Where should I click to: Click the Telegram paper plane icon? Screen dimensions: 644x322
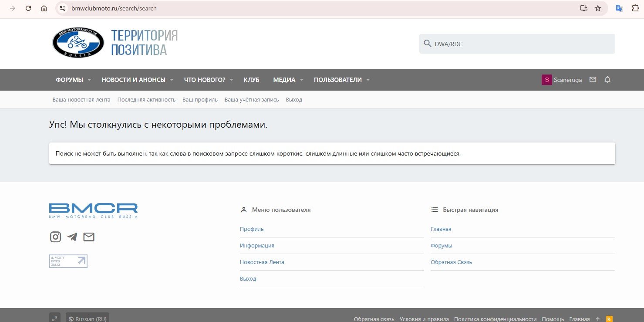72,237
